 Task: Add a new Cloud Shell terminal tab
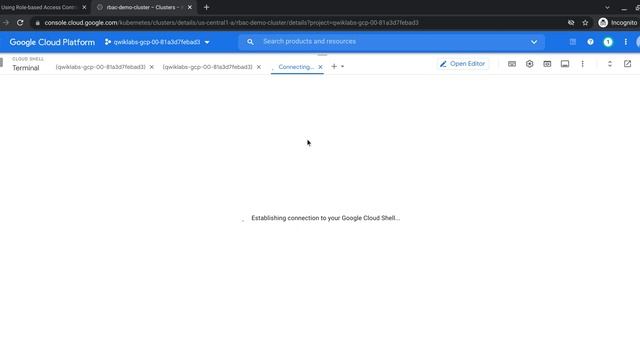(x=334, y=67)
